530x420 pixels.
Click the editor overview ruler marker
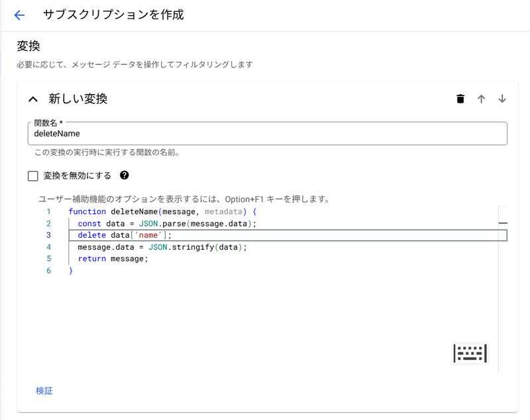(x=503, y=223)
